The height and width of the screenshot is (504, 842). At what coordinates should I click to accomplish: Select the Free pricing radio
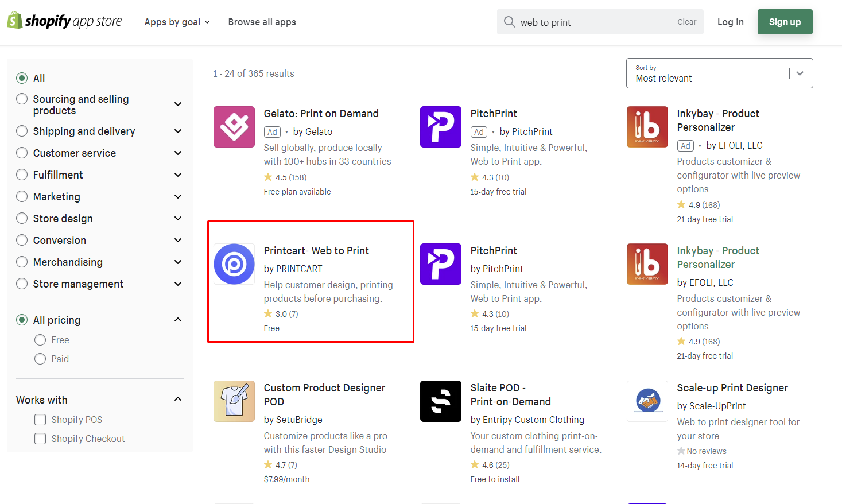(40, 340)
